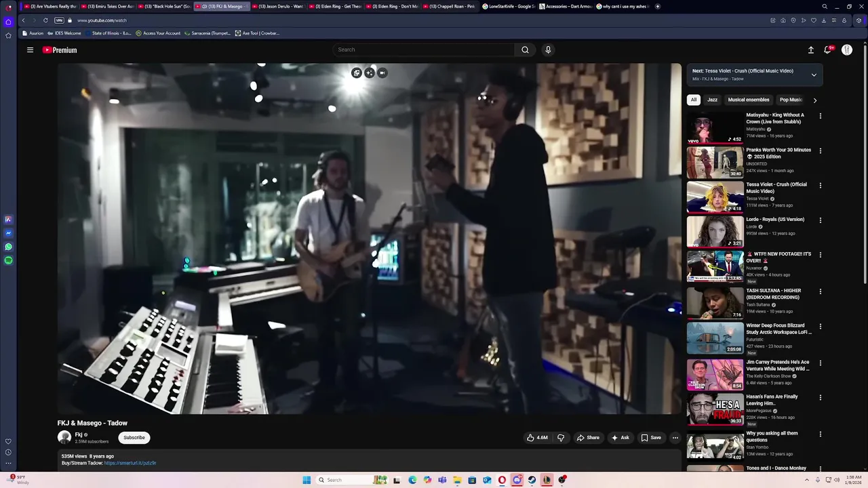Click the YouTube Premium logo
The image size is (868, 488).
coord(60,50)
